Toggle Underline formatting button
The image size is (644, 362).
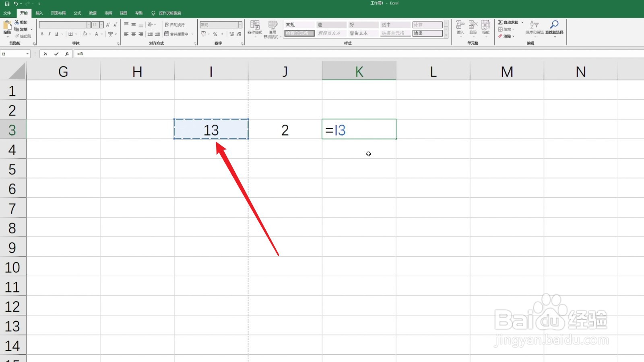point(57,34)
